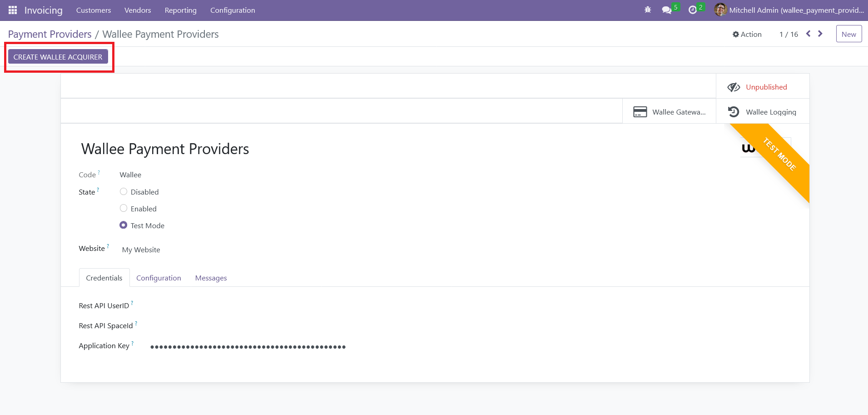The image size is (868, 415).
Task: Open the conversations chat icon
Action: pos(666,10)
